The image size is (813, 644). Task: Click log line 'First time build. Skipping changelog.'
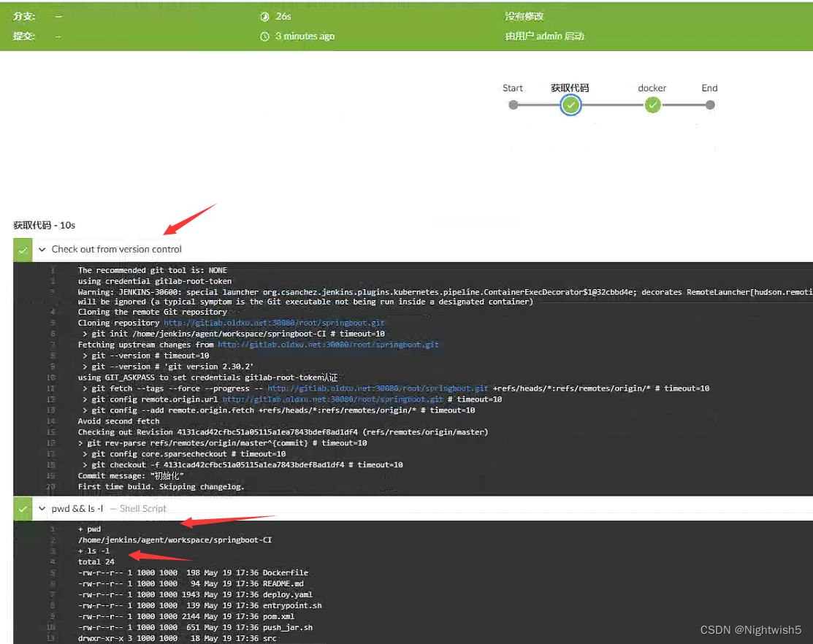[x=161, y=486]
